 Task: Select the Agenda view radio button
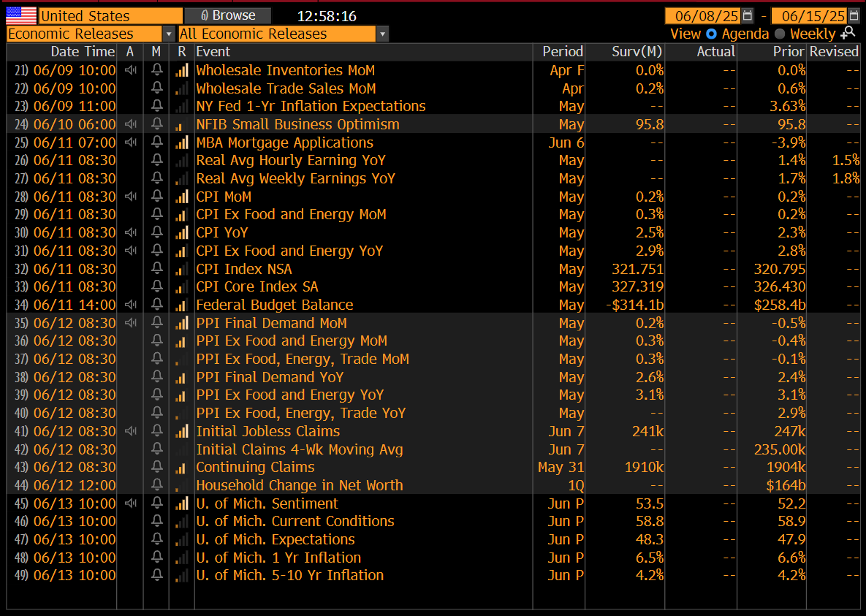click(x=711, y=34)
